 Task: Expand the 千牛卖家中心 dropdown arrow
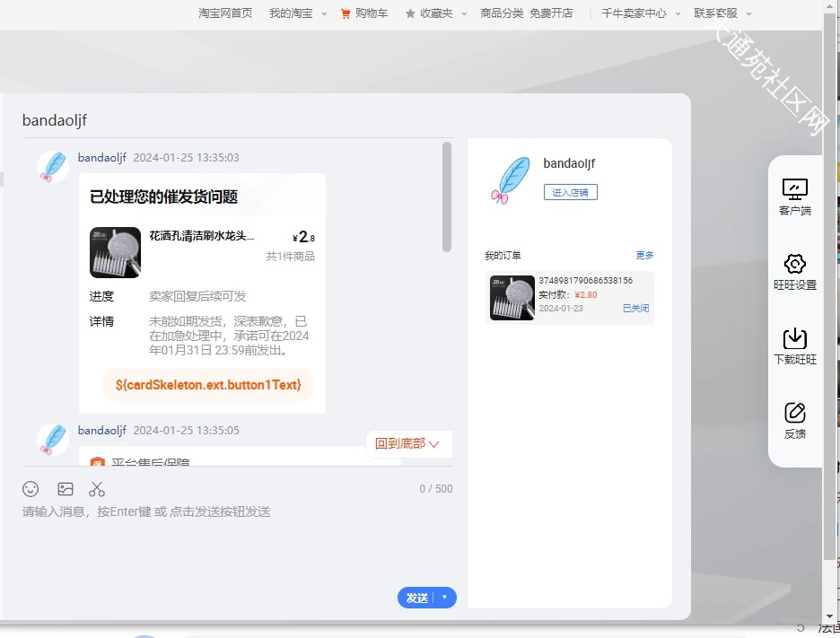678,14
